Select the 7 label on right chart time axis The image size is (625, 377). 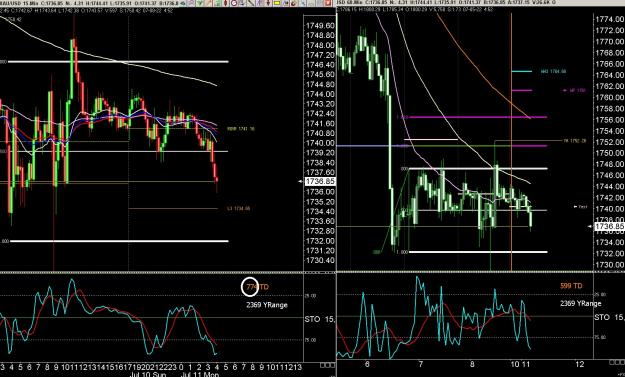pos(421,364)
